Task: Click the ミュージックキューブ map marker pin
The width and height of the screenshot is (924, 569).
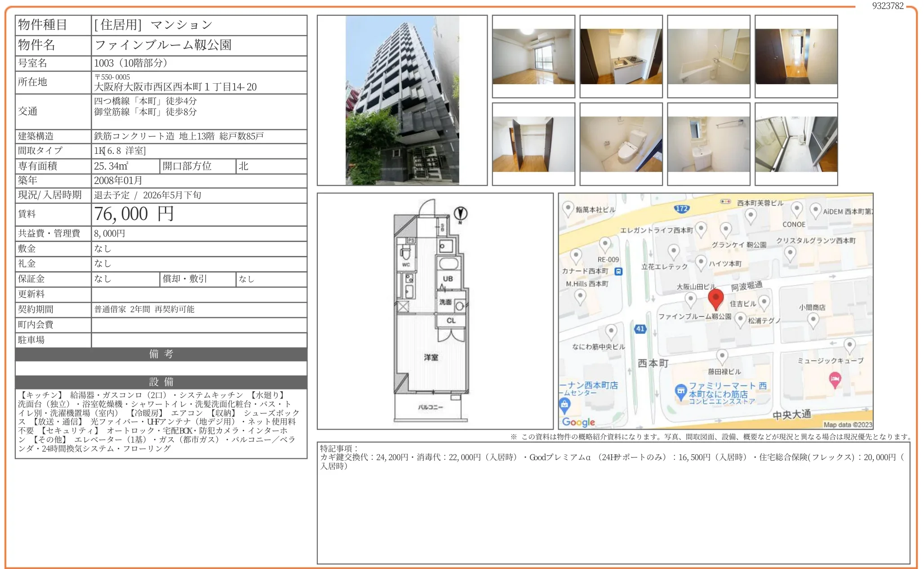Action: coord(849,345)
